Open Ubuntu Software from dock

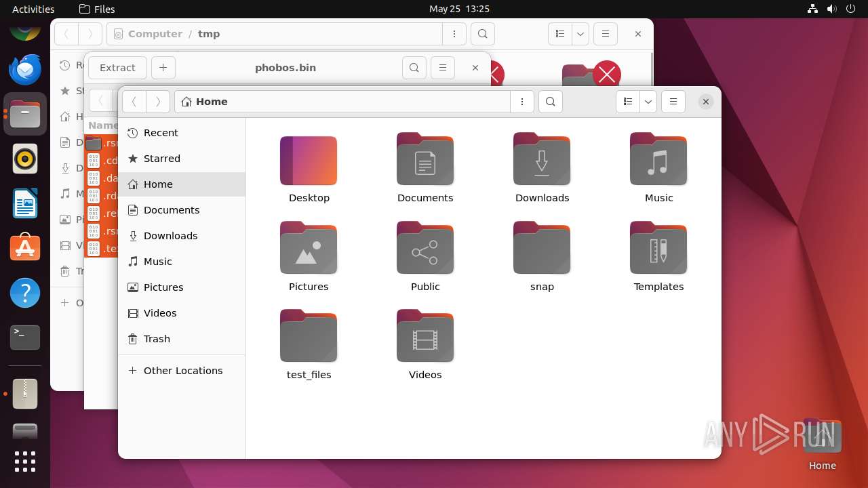(x=25, y=249)
